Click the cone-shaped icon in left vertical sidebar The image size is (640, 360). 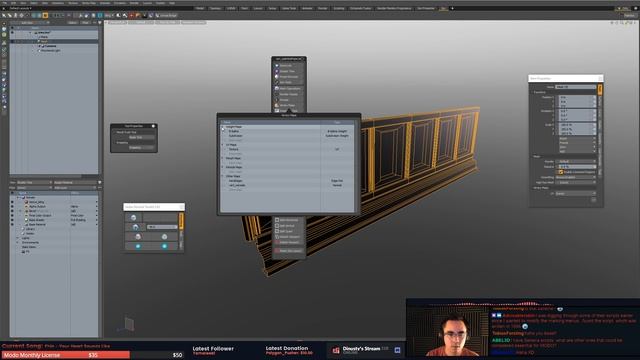tap(4, 42)
